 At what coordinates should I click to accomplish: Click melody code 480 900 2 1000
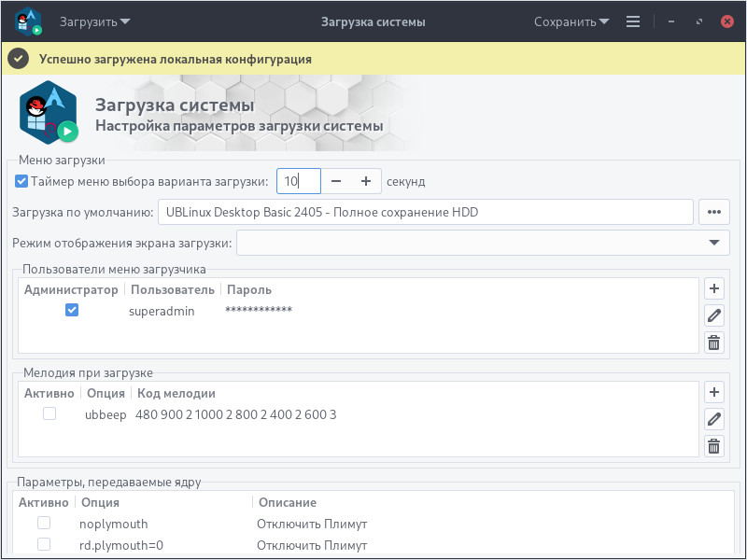pyautogui.click(x=235, y=414)
